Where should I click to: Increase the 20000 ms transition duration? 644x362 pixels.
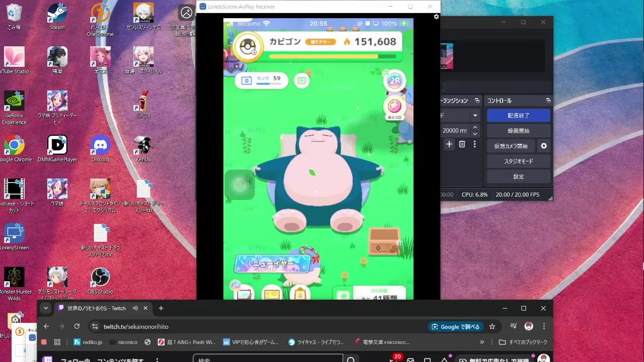pos(475,127)
